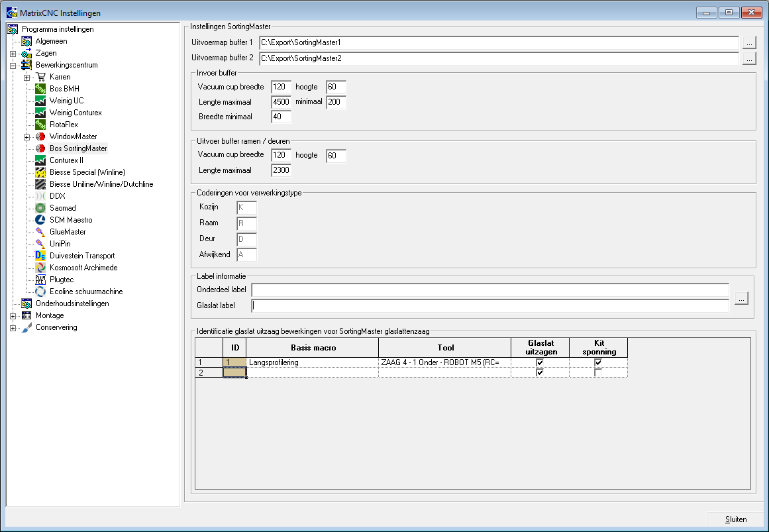Collapse the Bewerkingscentrum tree node
769x532 pixels.
pyautogui.click(x=13, y=66)
